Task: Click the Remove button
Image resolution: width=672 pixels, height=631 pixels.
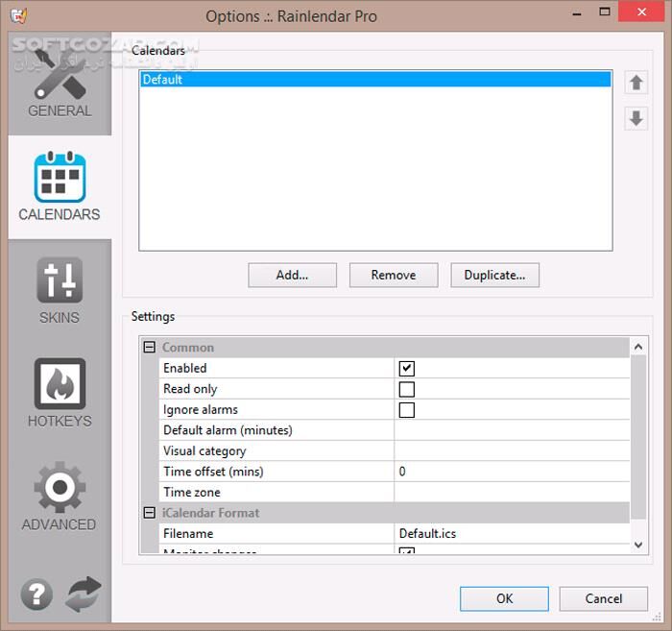Action: coord(394,275)
